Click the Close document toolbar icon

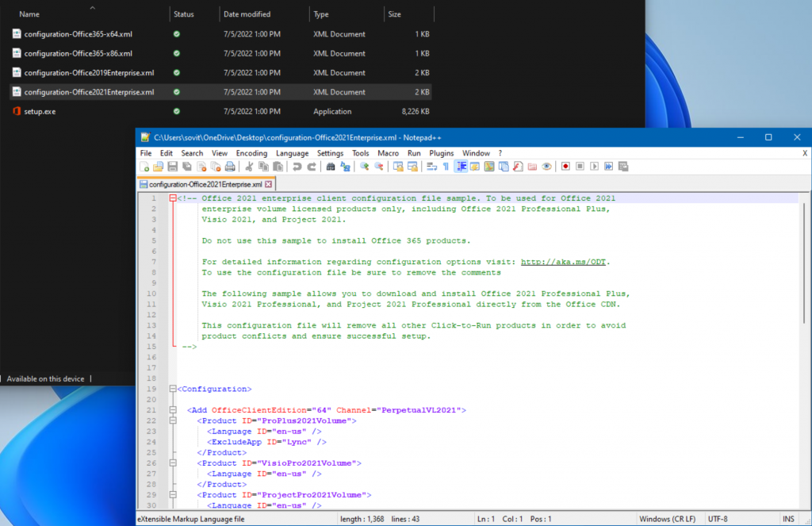pyautogui.click(x=201, y=167)
